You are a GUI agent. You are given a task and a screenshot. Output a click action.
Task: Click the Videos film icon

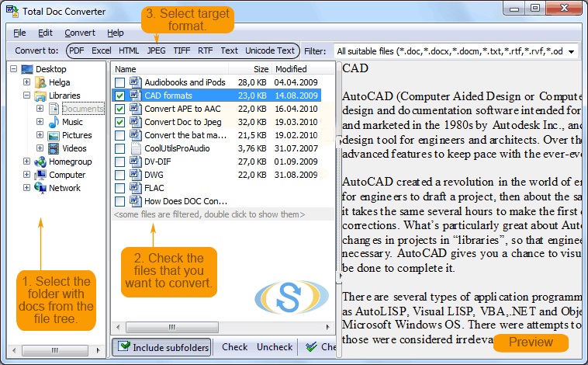pos(54,148)
